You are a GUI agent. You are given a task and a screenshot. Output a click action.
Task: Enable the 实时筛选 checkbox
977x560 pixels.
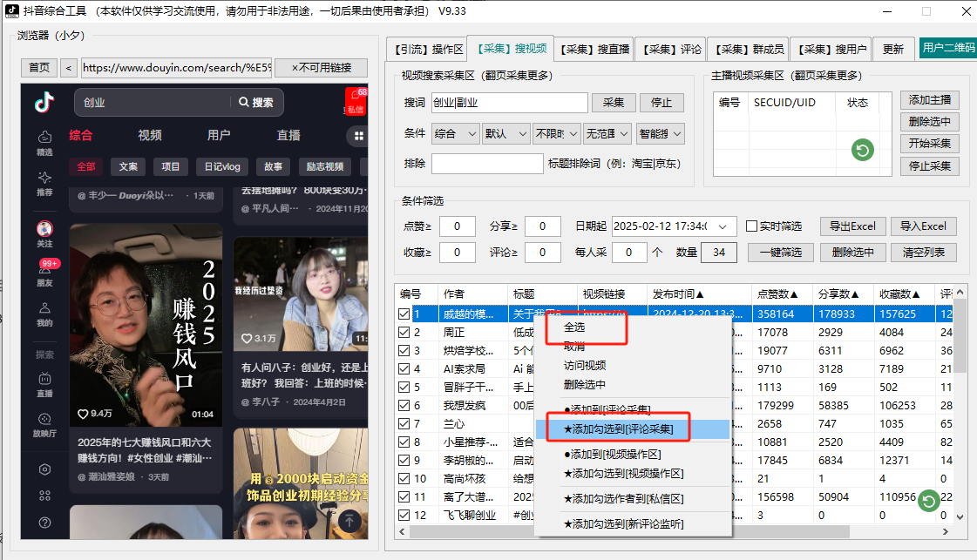751,226
